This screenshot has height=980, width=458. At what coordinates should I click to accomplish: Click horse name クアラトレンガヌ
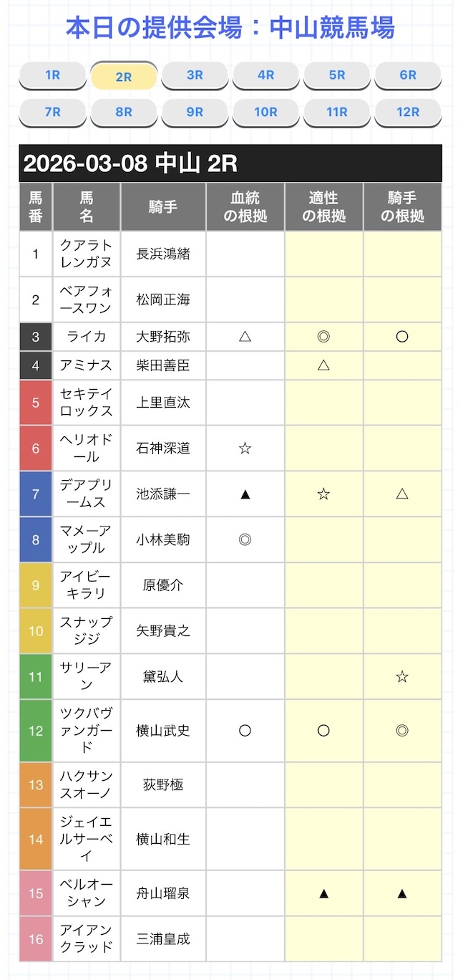coord(87,254)
